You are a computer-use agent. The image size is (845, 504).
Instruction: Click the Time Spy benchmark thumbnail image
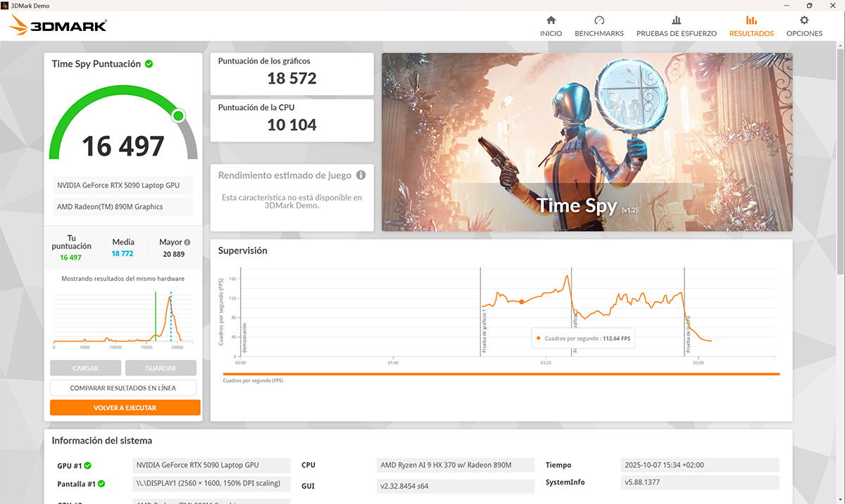[x=587, y=142]
